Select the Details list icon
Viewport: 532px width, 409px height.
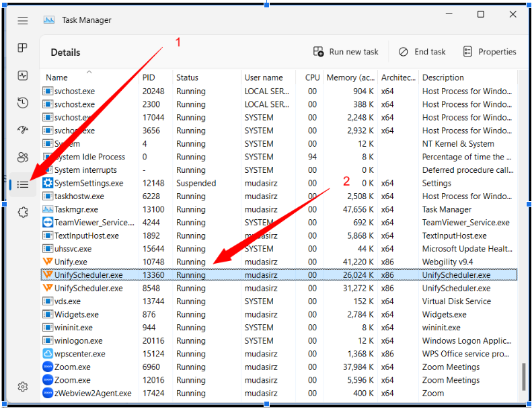point(23,184)
